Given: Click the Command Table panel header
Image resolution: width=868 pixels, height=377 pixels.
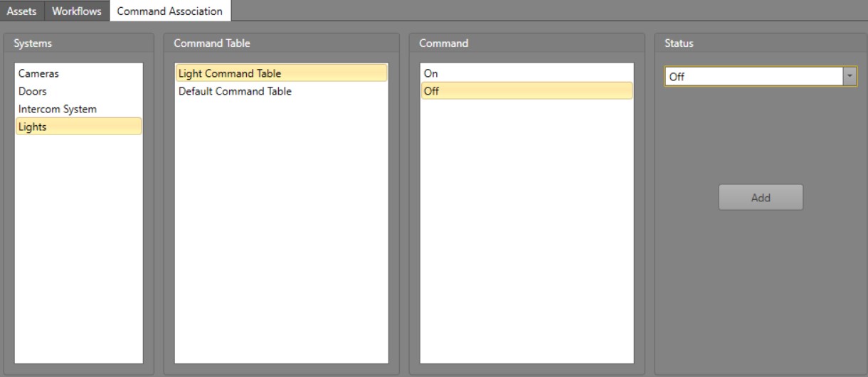Looking at the screenshot, I should (212, 43).
